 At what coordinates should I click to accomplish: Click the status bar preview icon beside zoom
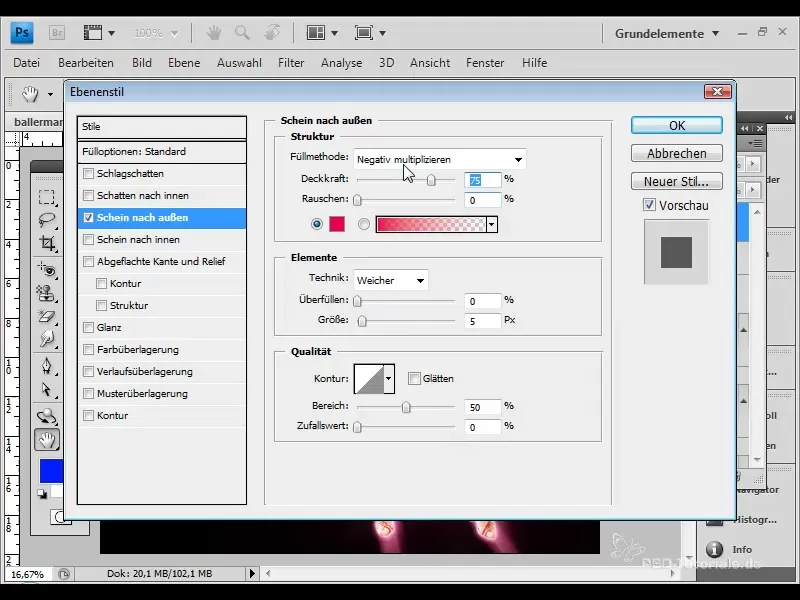64,574
